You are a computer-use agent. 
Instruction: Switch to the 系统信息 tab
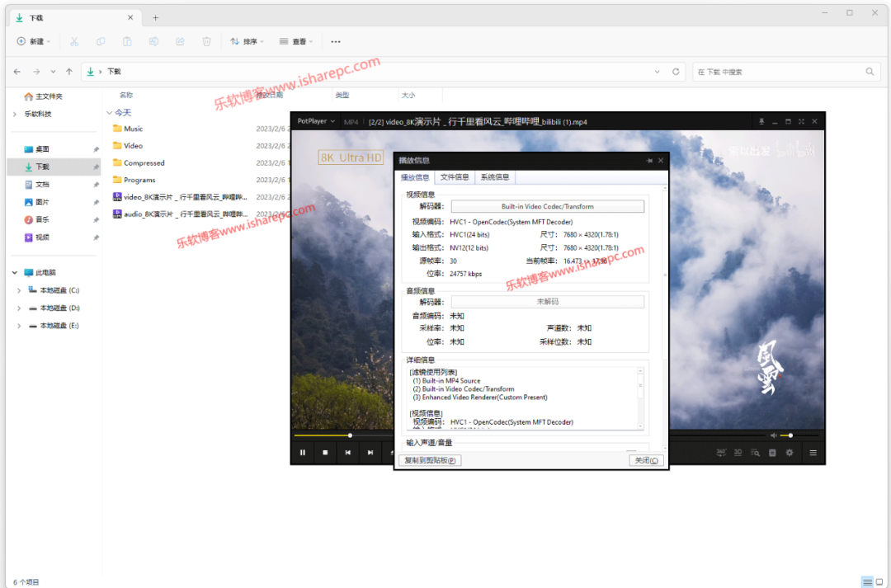click(495, 177)
